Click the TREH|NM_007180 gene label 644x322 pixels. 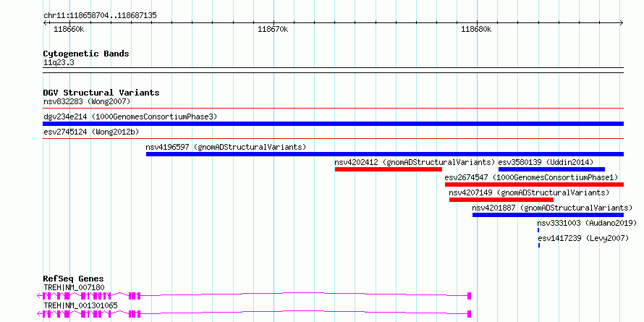tap(74, 287)
